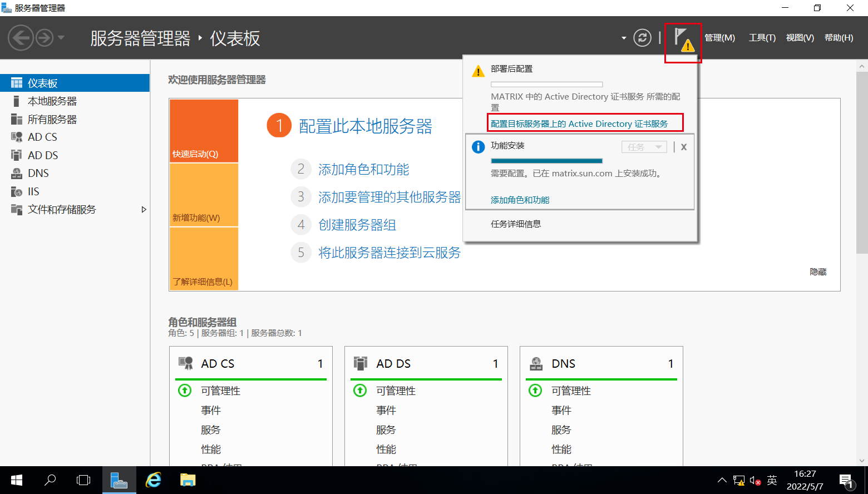Open 性能 in the DNS tile
Image resolution: width=868 pixels, height=494 pixels.
561,449
